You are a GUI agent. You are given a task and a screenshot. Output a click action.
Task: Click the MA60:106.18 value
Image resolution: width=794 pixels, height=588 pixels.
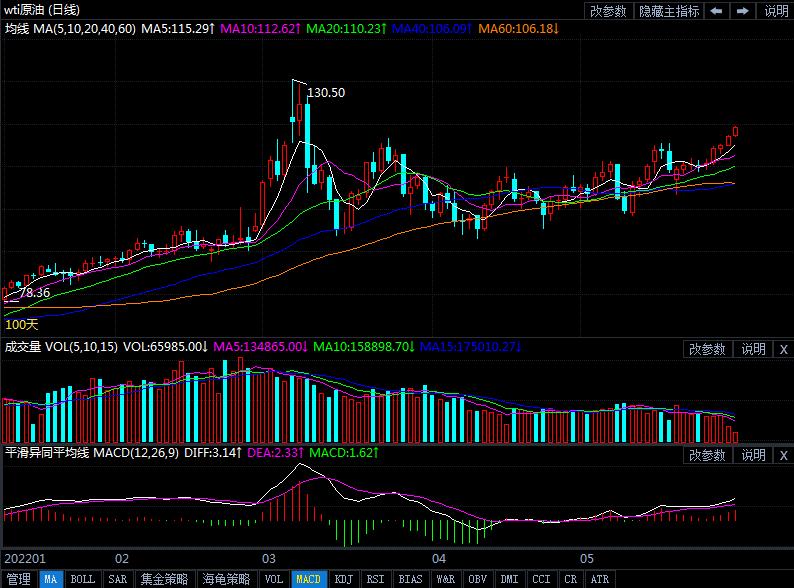(x=519, y=29)
